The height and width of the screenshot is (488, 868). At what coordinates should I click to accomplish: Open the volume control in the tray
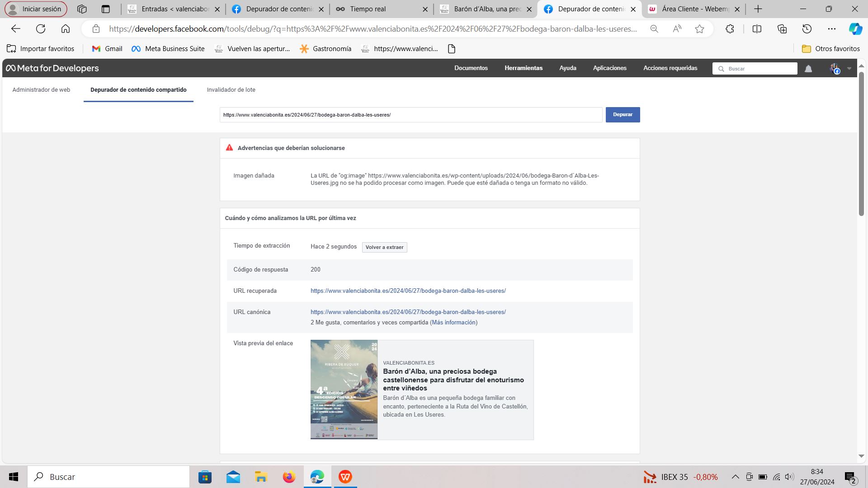click(789, 477)
